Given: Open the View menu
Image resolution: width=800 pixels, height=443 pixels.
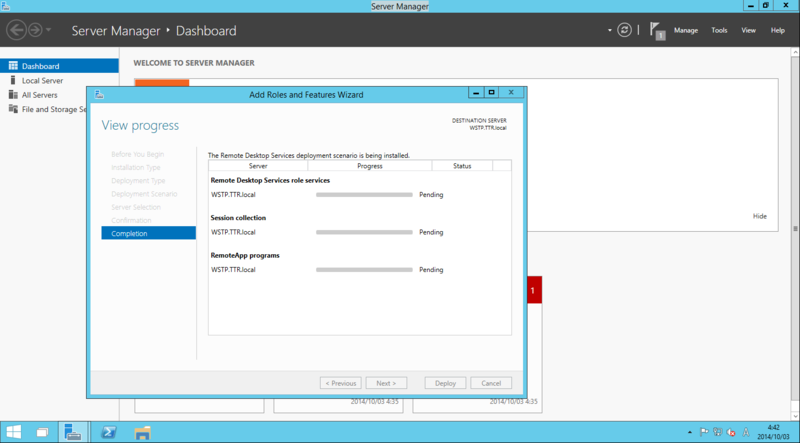Looking at the screenshot, I should (x=748, y=30).
